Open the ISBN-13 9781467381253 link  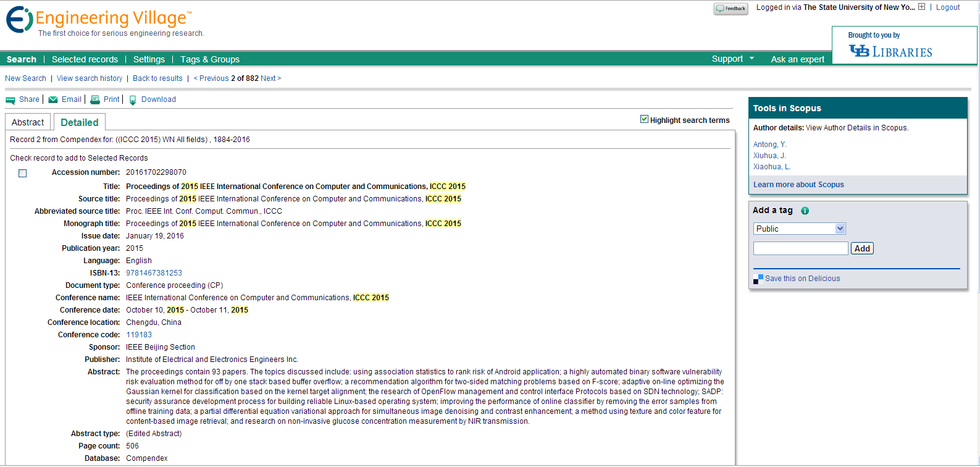pos(154,273)
